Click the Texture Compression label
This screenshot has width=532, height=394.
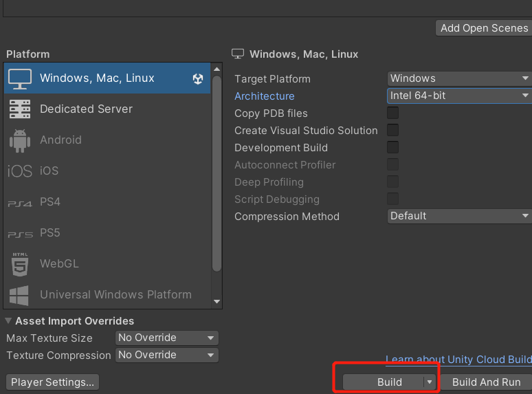tap(58, 355)
